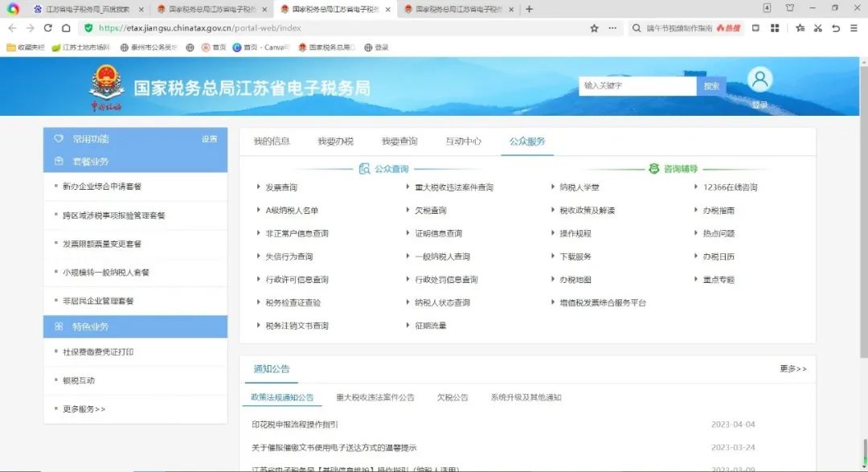Open the browser hamburger menu icon
Image resolution: width=868 pixels, height=472 pixels.
pyautogui.click(x=854, y=27)
